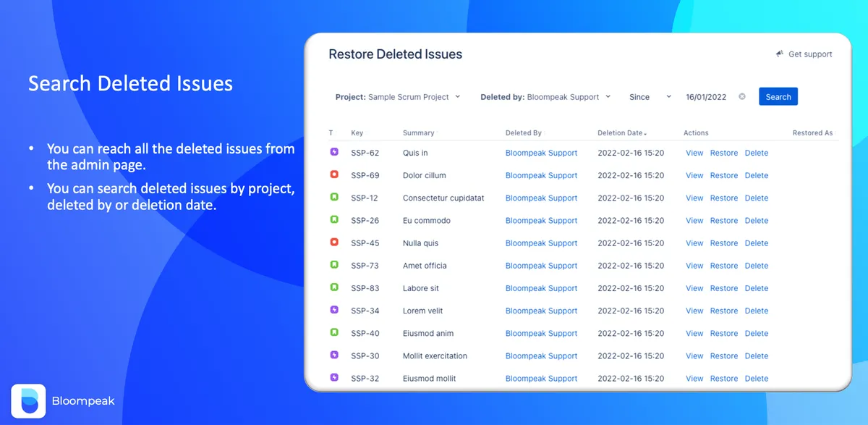Click the story type icon for SSP-73
Viewport: 868px width, 425px height.
[x=334, y=265]
